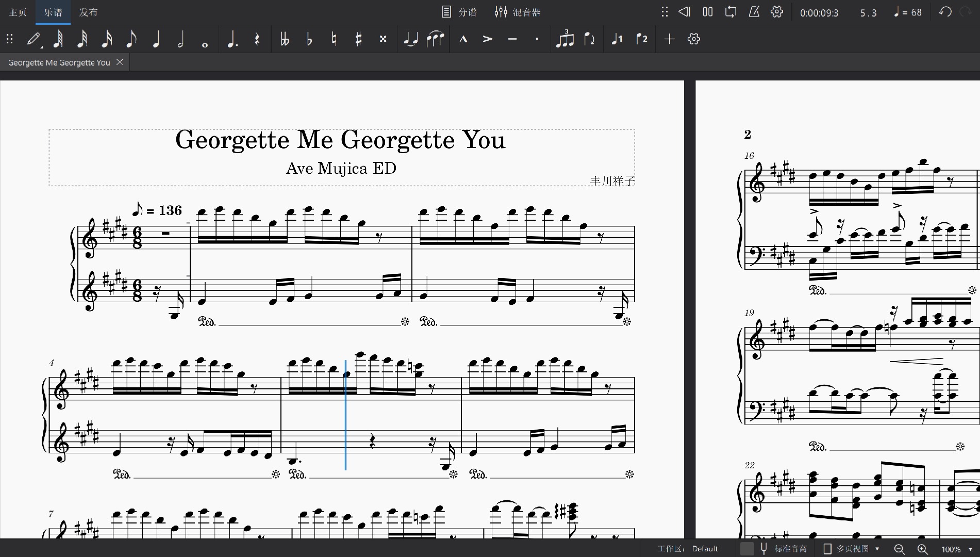Viewport: 980px width, 557px height.
Task: Flip note stem direction
Action: click(589, 39)
